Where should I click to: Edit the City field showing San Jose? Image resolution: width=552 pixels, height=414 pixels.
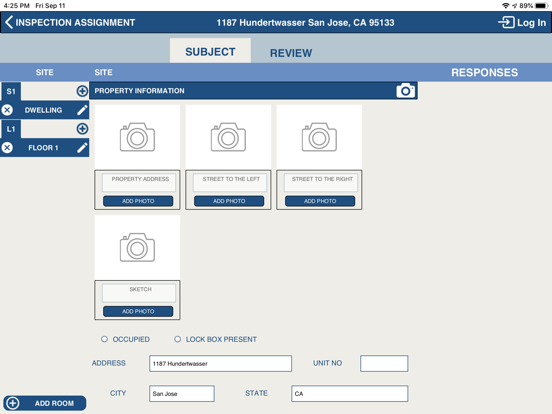click(182, 394)
